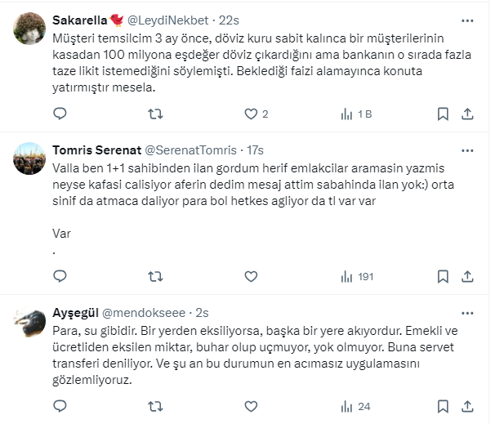Like Sakarella's tweet with 2 likes
This screenshot has width=504, height=424.
[x=250, y=114]
